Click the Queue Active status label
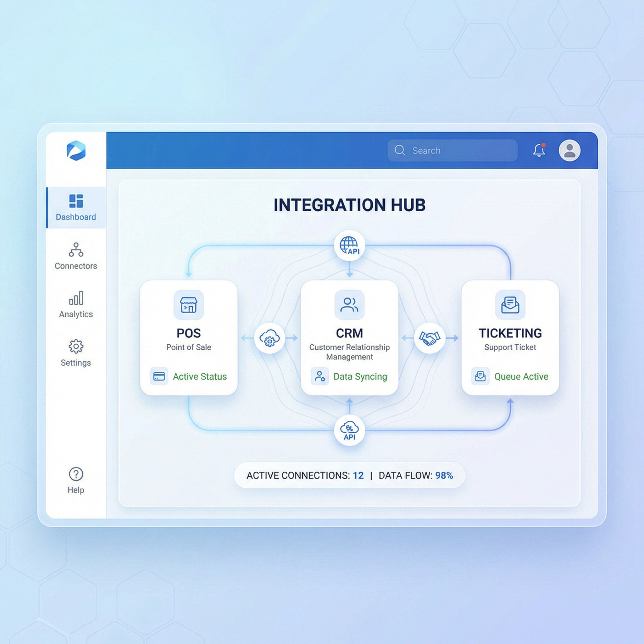 (x=521, y=377)
